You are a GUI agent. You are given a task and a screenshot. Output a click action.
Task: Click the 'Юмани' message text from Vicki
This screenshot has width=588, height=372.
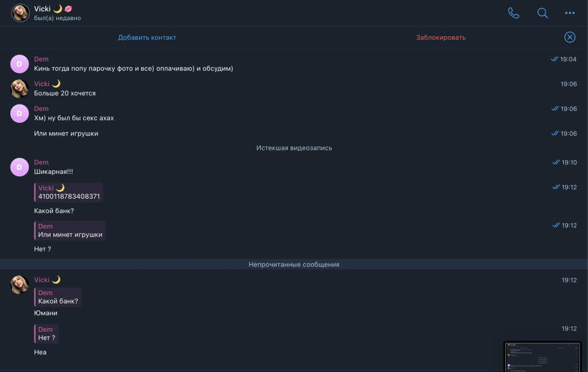click(46, 313)
